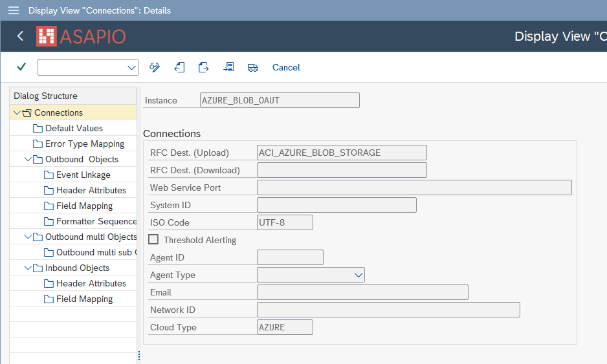Click the Cloud Type field AZURE

coord(285,327)
